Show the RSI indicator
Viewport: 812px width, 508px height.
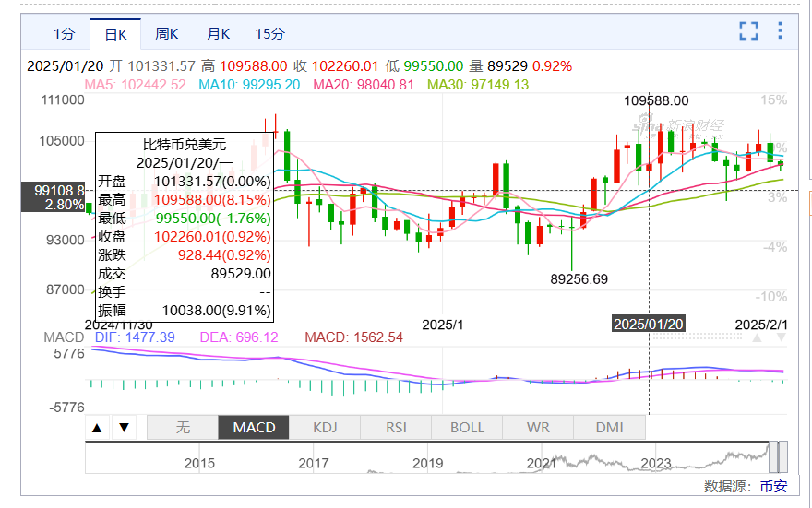click(x=396, y=427)
